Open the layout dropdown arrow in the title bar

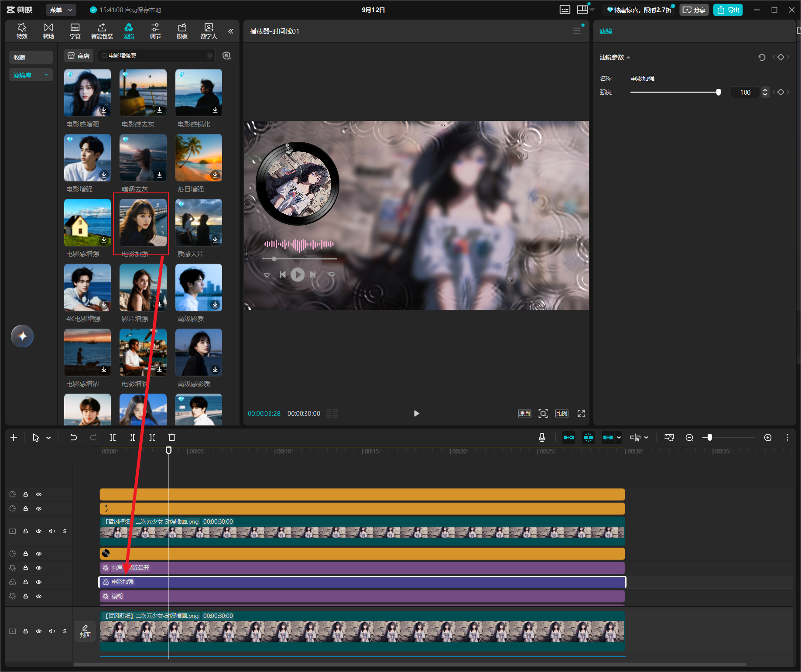(592, 10)
